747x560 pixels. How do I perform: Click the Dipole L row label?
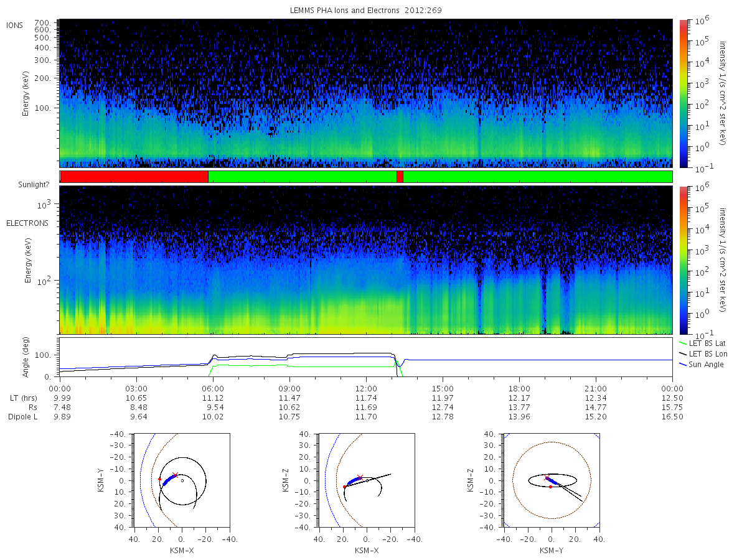click(x=22, y=416)
